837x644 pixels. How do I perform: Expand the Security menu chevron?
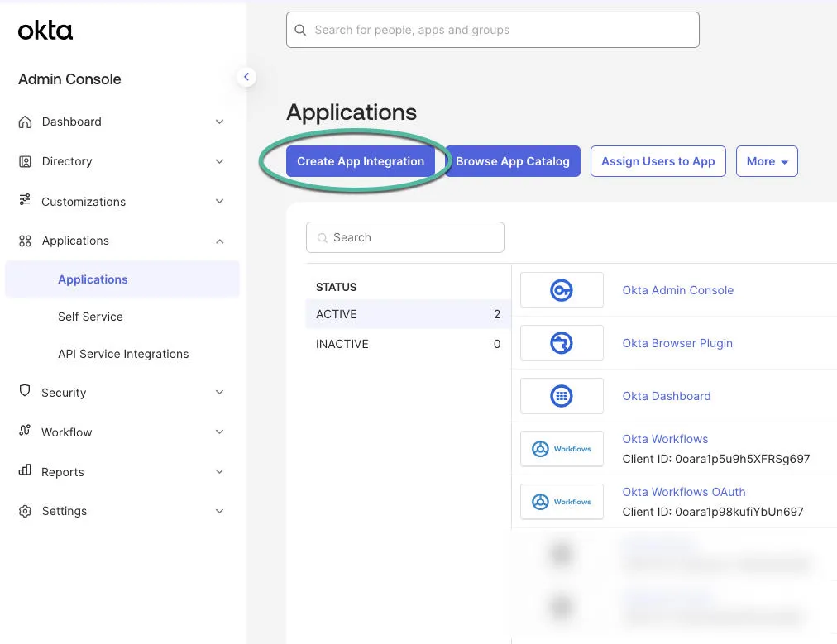click(x=219, y=392)
